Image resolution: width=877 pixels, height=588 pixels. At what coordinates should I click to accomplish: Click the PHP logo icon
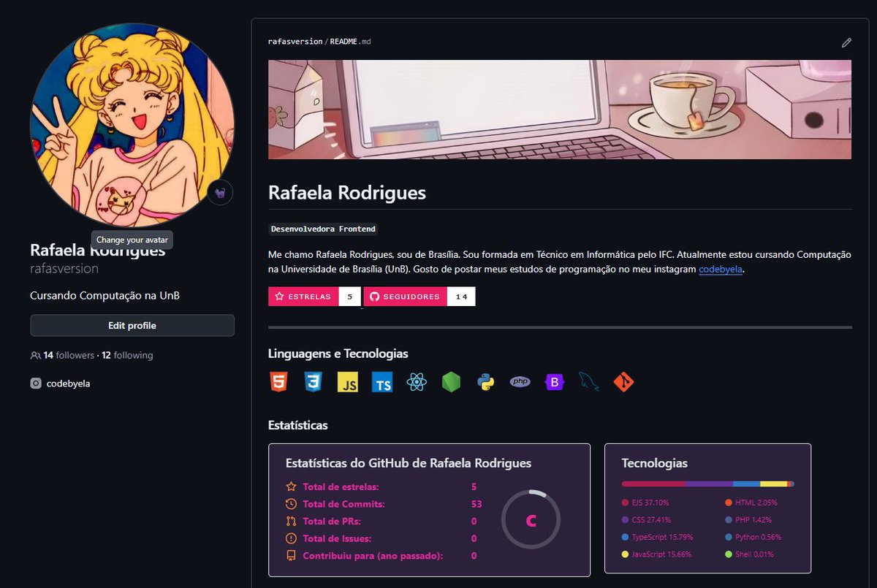[x=520, y=381]
